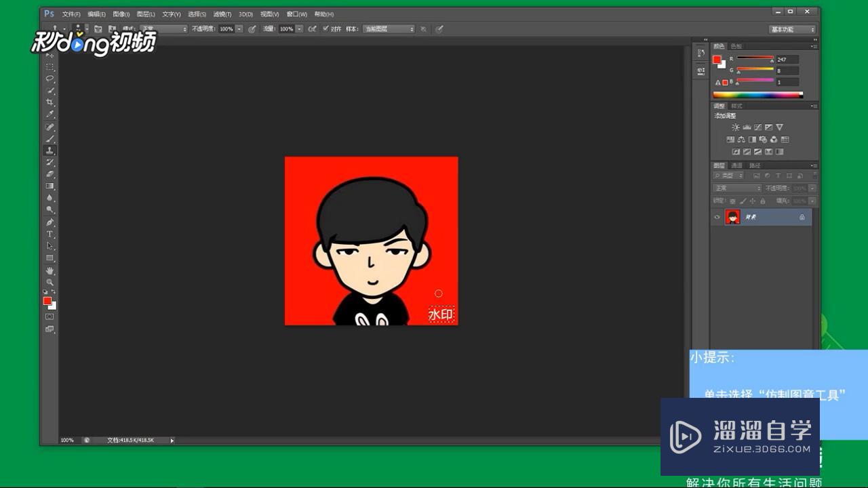Viewport: 868px width, 488px height.
Task: Select the Zoom tool
Action: 50,282
